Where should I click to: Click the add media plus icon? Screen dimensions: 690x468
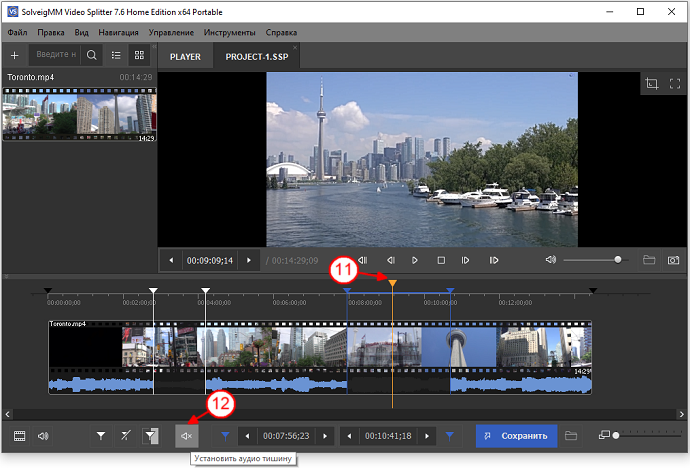click(x=14, y=55)
